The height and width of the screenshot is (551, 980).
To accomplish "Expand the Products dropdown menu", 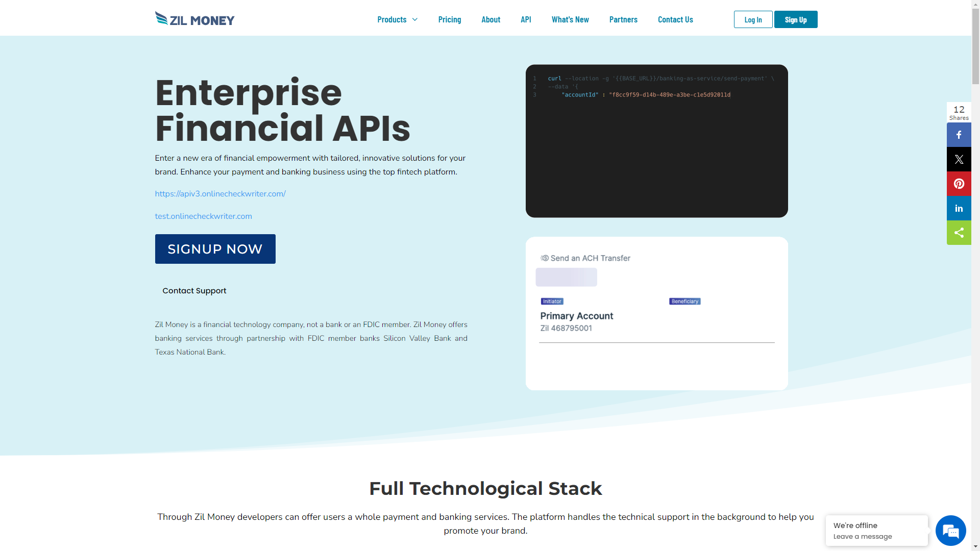I will (397, 19).
